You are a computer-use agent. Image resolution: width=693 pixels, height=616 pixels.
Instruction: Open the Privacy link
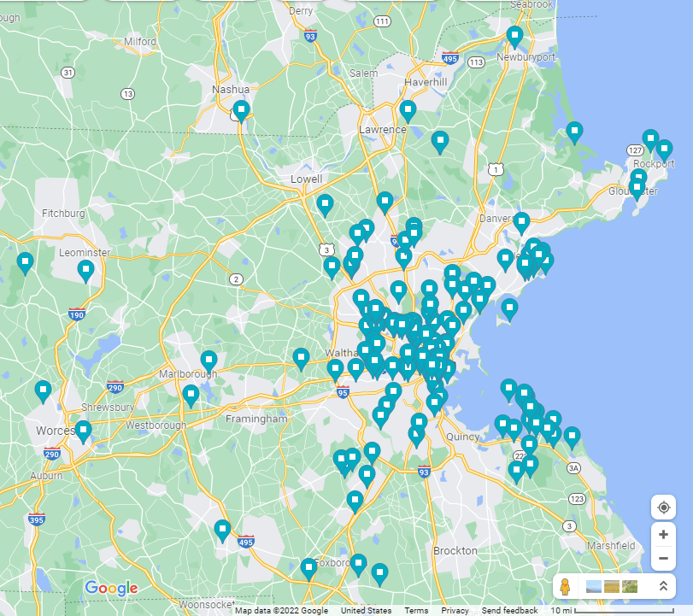[x=455, y=610]
